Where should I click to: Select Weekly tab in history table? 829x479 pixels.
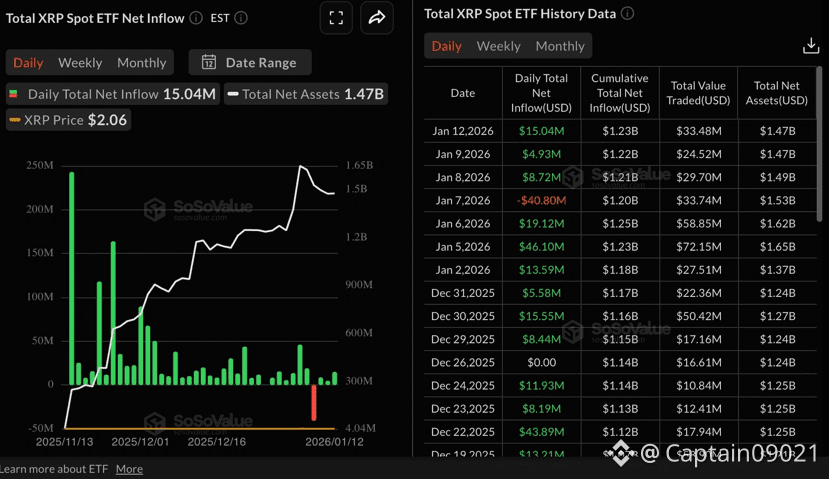coord(498,46)
